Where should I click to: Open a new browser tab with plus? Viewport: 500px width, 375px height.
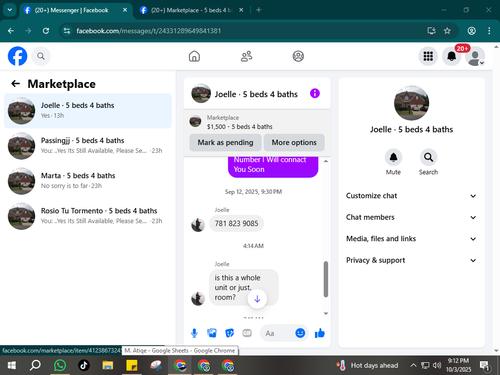[x=259, y=10]
